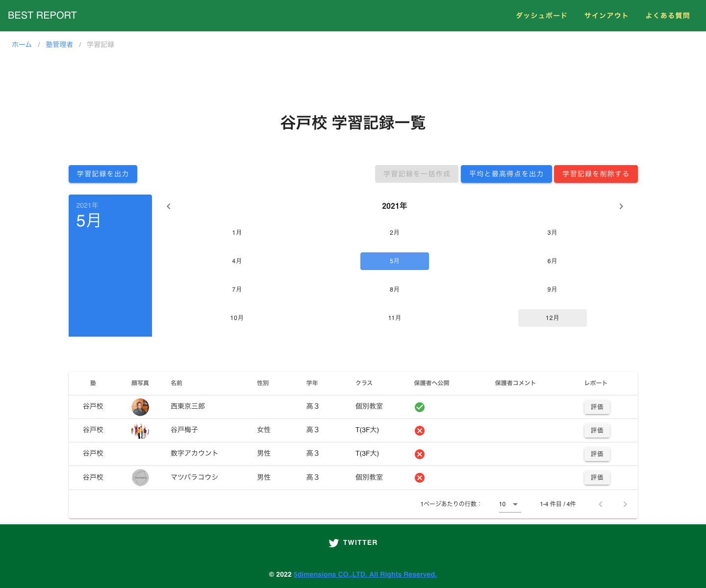Go to ホーム breadcrumb link
Viewport: 706px width, 588px height.
pyautogui.click(x=22, y=45)
